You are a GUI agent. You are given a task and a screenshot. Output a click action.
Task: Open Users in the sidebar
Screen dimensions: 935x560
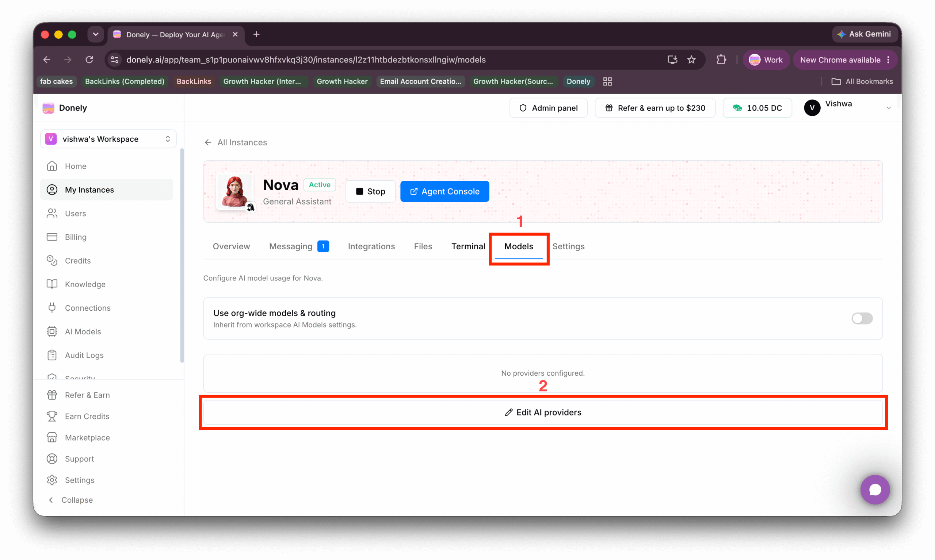click(106, 213)
